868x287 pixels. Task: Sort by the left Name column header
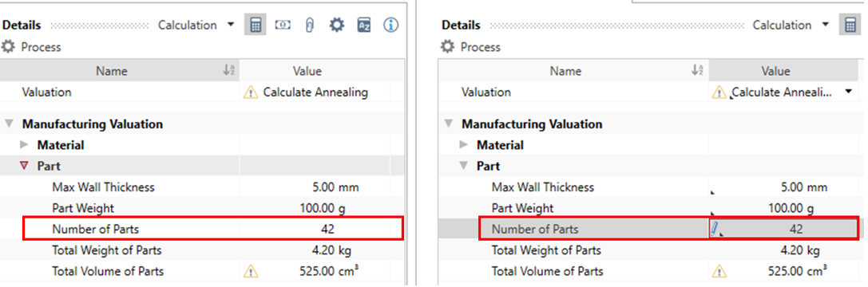(120, 71)
